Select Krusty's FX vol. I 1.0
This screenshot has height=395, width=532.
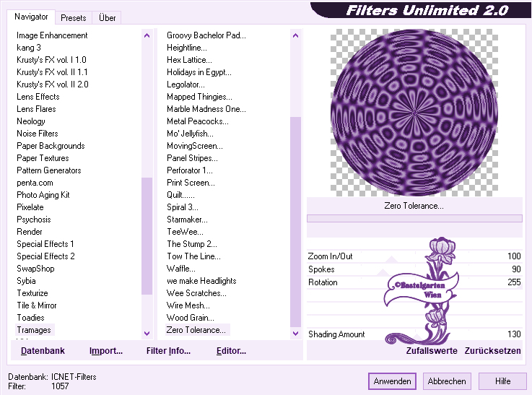tap(51, 60)
